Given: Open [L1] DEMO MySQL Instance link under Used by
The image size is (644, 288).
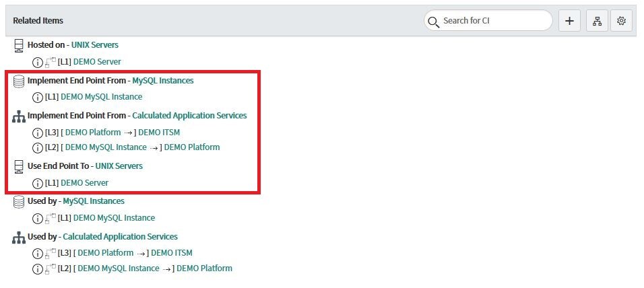Looking at the screenshot, I should click(114, 218).
